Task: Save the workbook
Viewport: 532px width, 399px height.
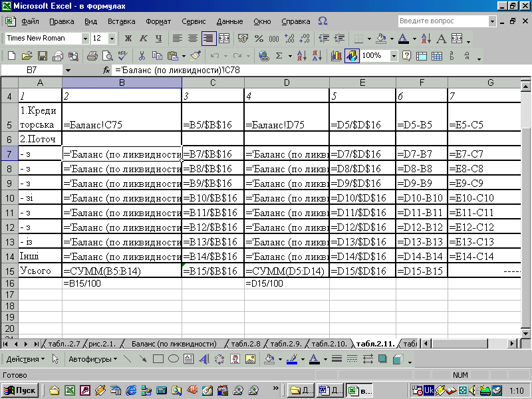Action: click(x=43, y=55)
